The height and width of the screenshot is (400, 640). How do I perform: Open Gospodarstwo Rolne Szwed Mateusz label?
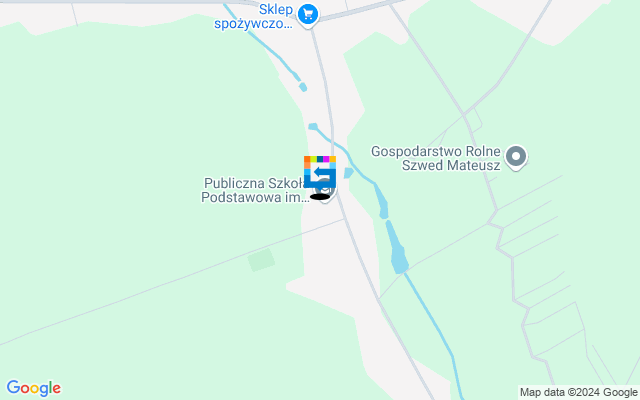tap(436, 158)
